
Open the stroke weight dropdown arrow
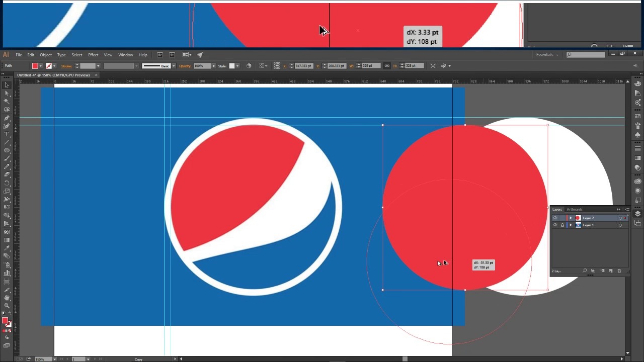pyautogui.click(x=98, y=66)
